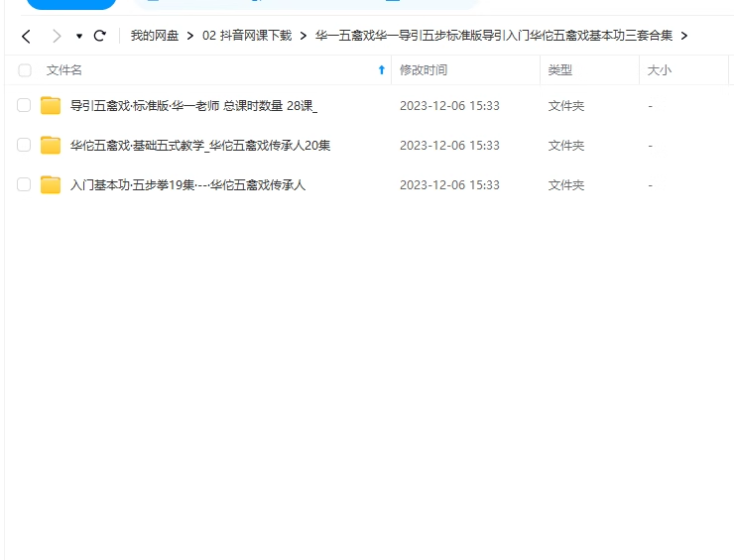Click folder icon of 华佗五禽戏·基础五式教学 row

pyautogui.click(x=51, y=145)
